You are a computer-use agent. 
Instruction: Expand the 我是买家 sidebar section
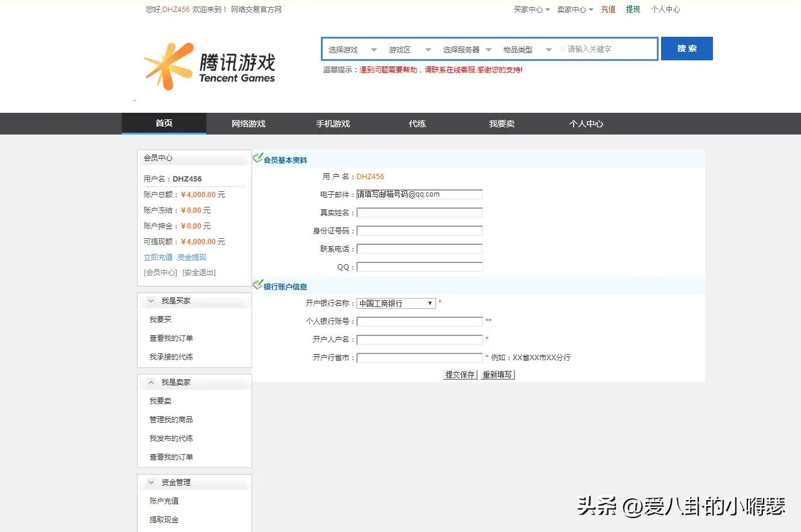(x=150, y=300)
